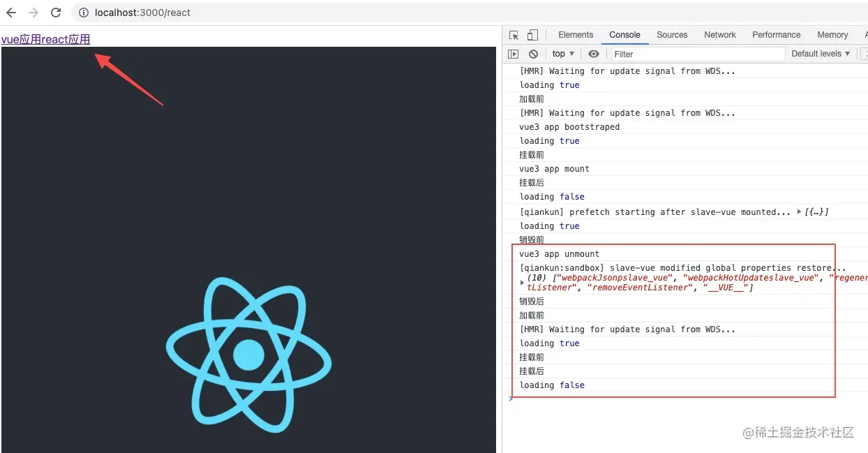
Task: Click the site information icon in address bar
Action: point(83,12)
